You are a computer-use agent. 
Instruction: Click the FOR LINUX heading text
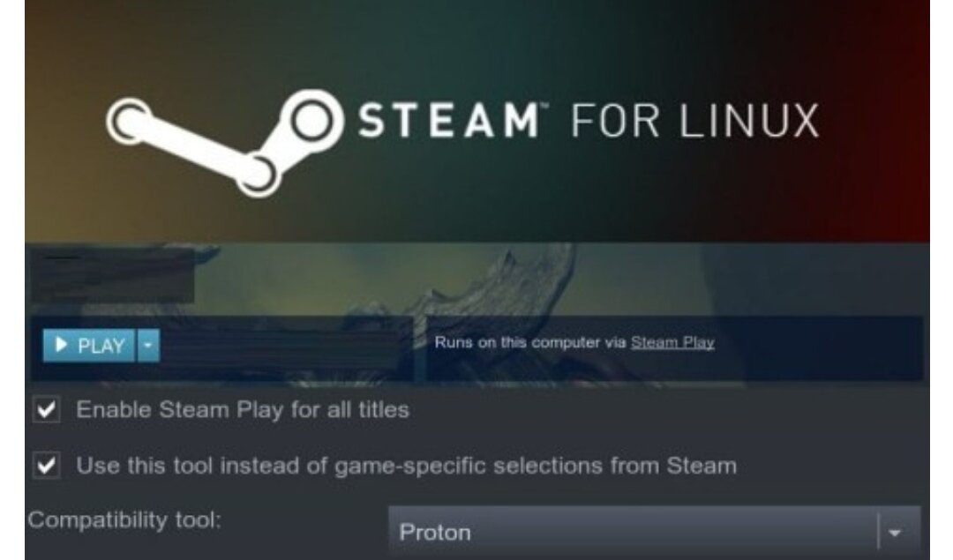[x=695, y=120]
